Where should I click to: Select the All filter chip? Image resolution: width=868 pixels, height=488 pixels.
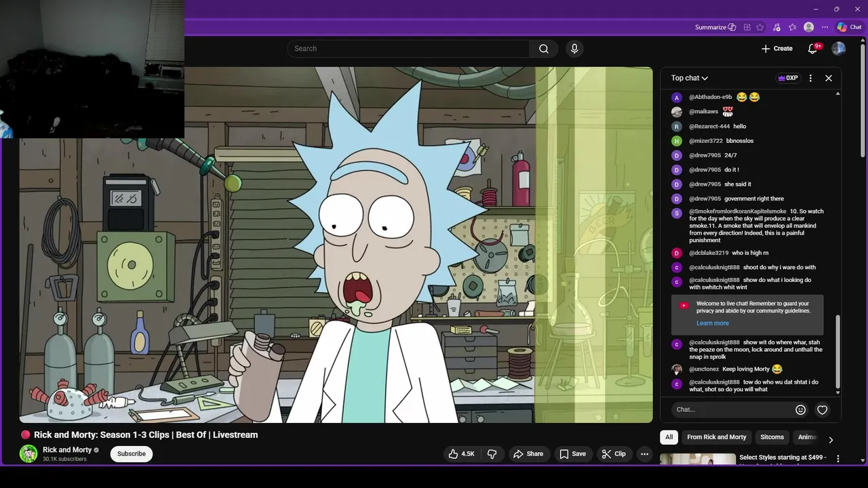tap(669, 437)
